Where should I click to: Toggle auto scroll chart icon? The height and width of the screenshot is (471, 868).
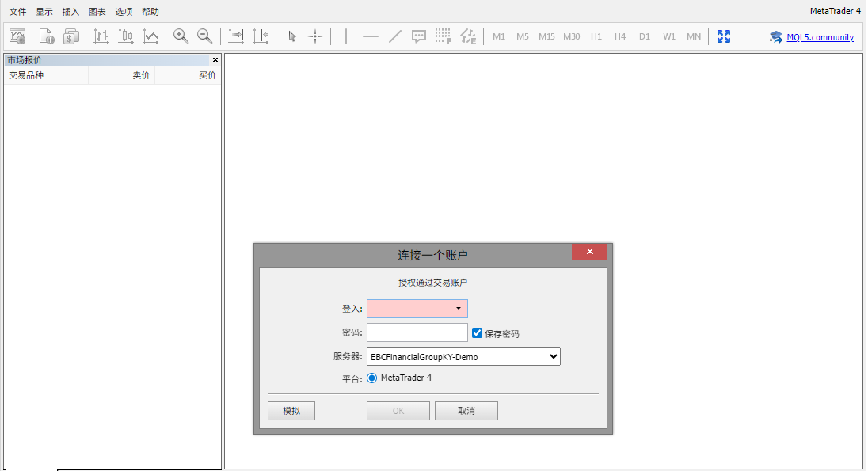(236, 36)
